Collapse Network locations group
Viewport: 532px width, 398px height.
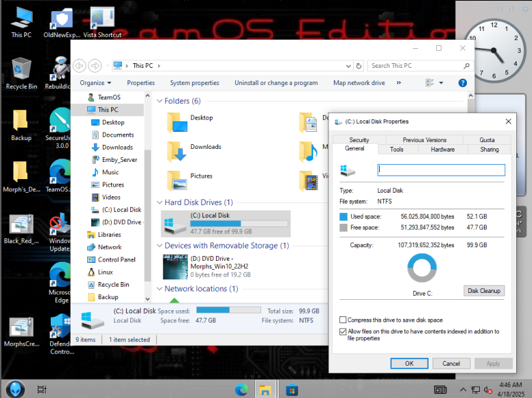coord(159,289)
